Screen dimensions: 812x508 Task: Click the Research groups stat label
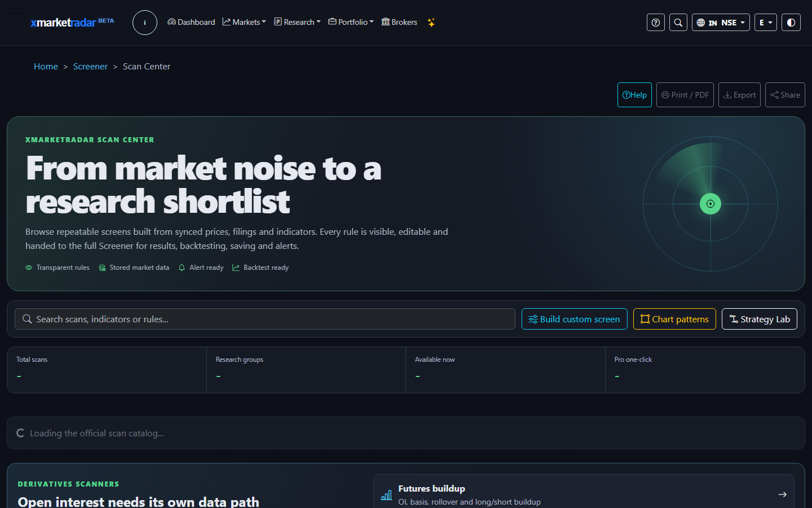(239, 360)
